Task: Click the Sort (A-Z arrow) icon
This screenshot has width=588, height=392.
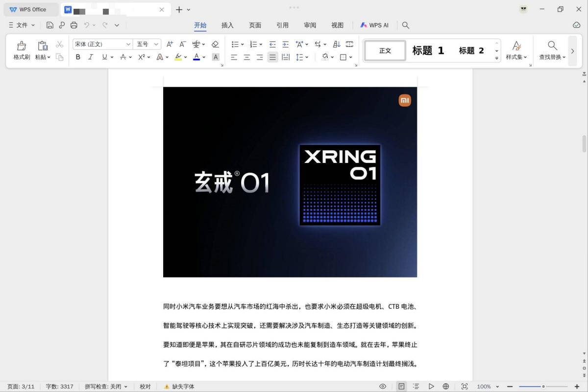Action: (x=337, y=44)
